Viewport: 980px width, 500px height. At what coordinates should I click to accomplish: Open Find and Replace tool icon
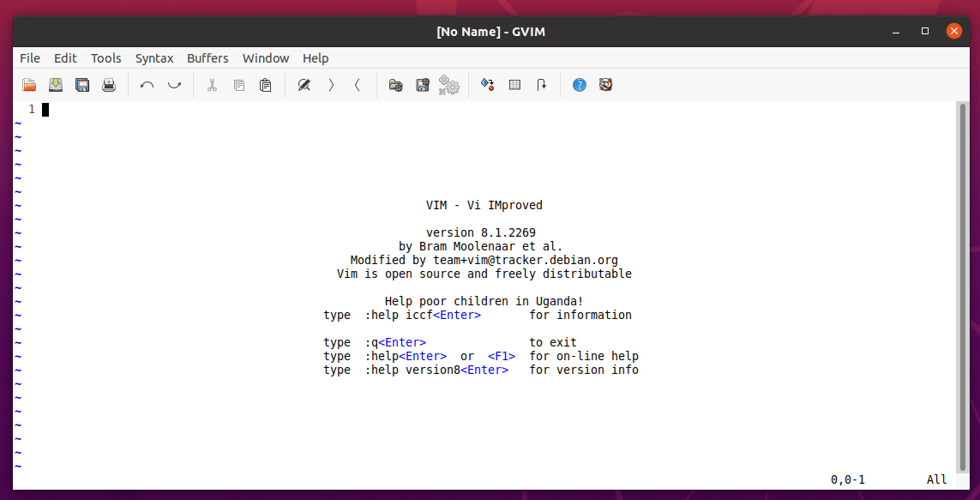click(304, 84)
